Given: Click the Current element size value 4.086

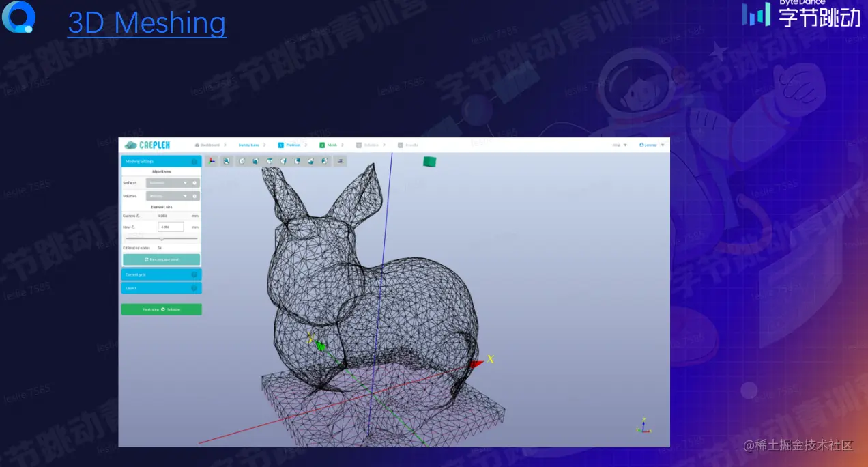Looking at the screenshot, I should pos(162,216).
